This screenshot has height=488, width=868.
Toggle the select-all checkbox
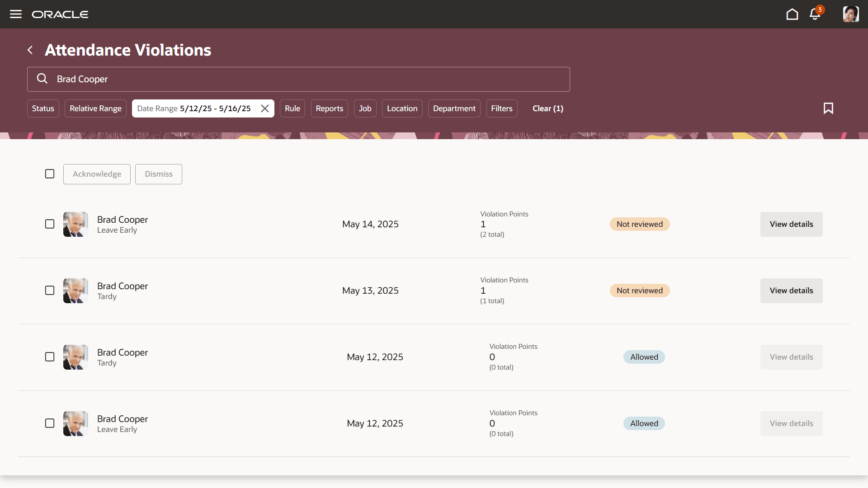tap(50, 174)
